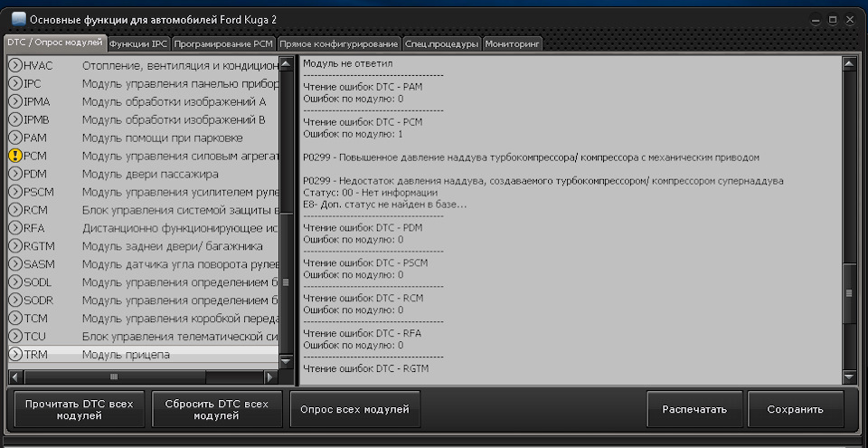
Task: Click the arrow icon beside PSCM module
Action: pyautogui.click(x=16, y=192)
